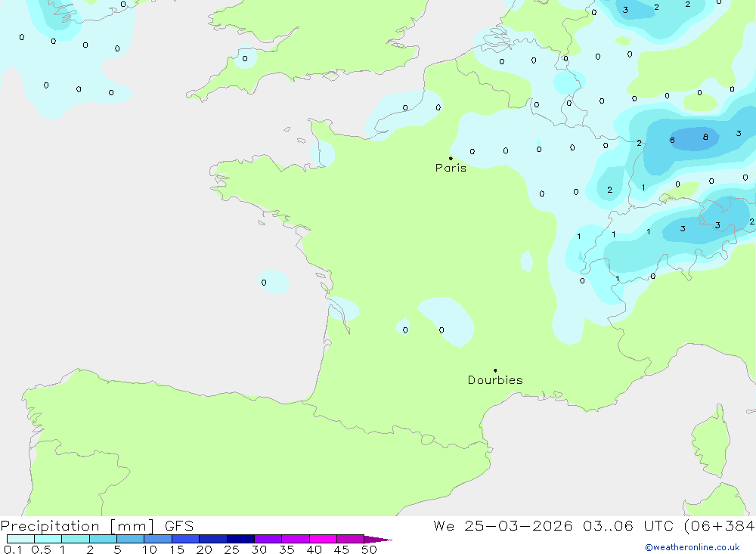Click the legend label 35
Screen dimensions: 756x554
tap(287, 549)
